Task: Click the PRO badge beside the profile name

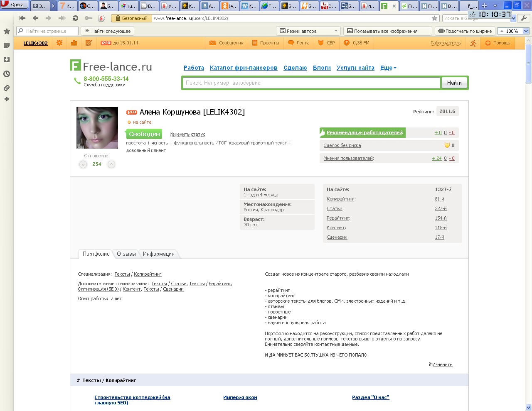Action: 132,112
